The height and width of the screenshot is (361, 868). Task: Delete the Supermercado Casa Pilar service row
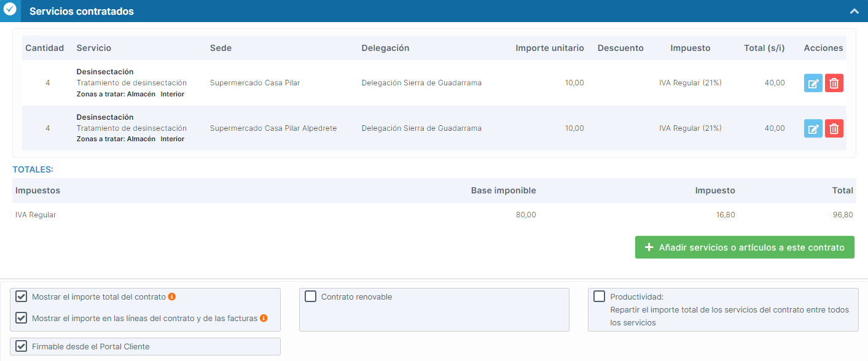(x=834, y=83)
